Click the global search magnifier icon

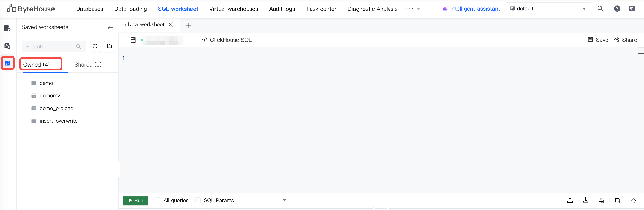coord(600,9)
